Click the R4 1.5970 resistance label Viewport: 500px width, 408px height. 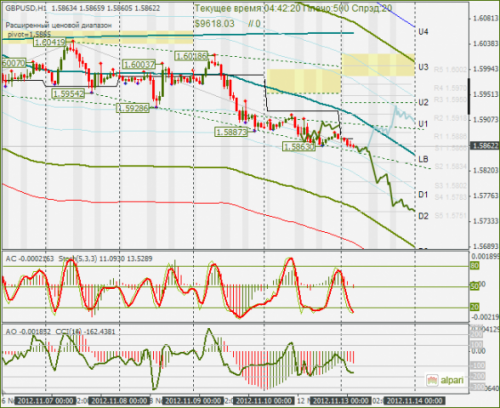coord(450,88)
